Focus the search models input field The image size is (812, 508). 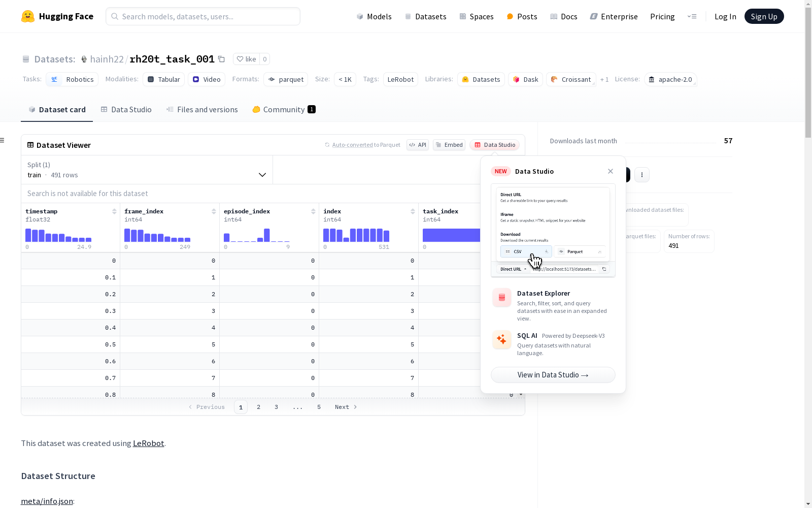[203, 16]
